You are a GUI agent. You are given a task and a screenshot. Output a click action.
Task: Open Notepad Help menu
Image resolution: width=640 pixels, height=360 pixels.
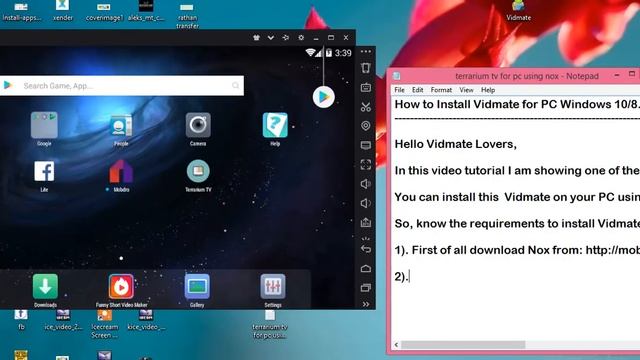point(488,90)
